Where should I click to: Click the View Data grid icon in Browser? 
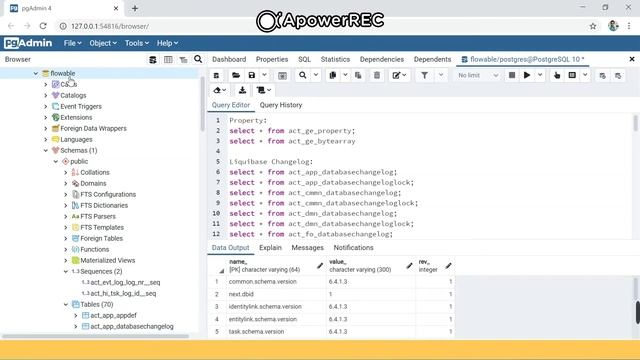[x=168, y=60]
